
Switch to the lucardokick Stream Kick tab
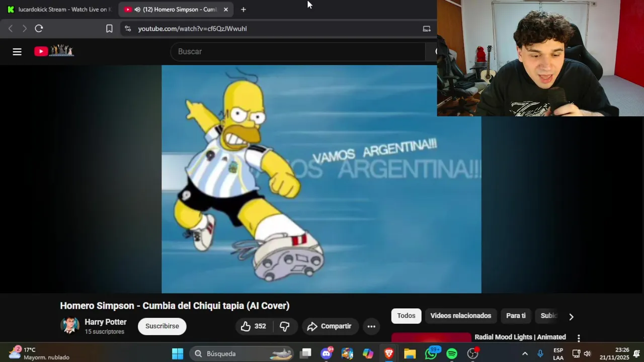[x=59, y=10]
